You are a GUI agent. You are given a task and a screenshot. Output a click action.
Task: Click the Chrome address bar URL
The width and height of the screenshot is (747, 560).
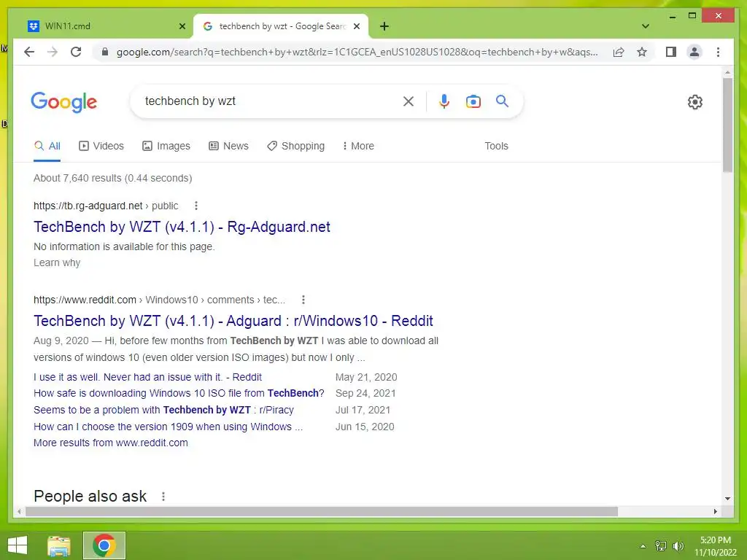coord(357,52)
